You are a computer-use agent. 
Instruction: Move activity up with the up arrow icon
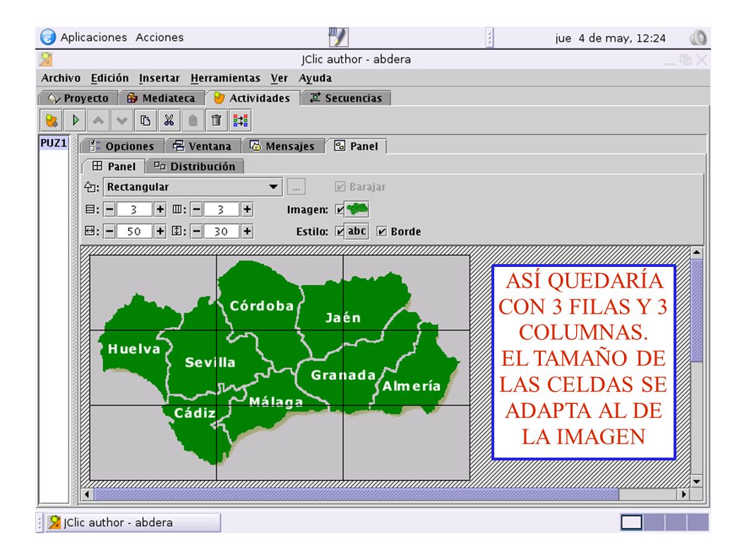tap(98, 121)
